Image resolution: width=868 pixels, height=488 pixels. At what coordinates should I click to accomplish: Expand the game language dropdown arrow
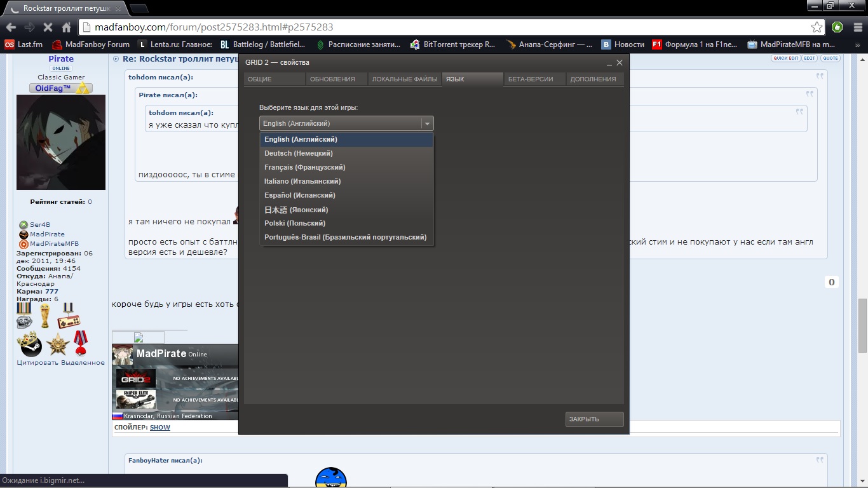click(x=428, y=124)
